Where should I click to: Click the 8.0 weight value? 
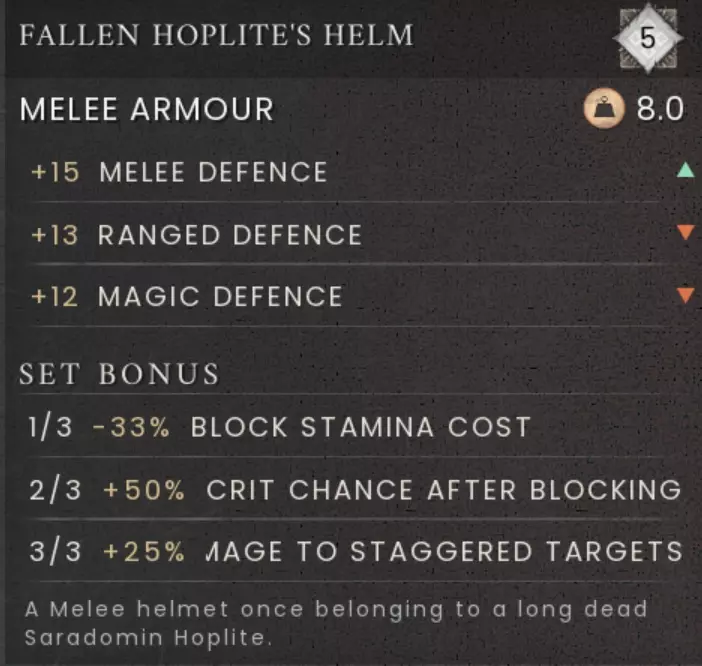(660, 109)
